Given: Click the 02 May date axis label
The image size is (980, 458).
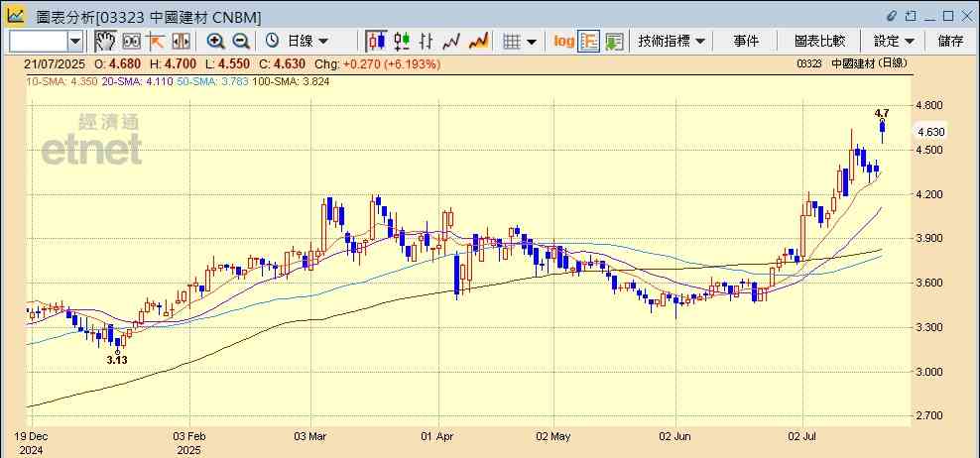Looking at the screenshot, I should coord(553,437).
